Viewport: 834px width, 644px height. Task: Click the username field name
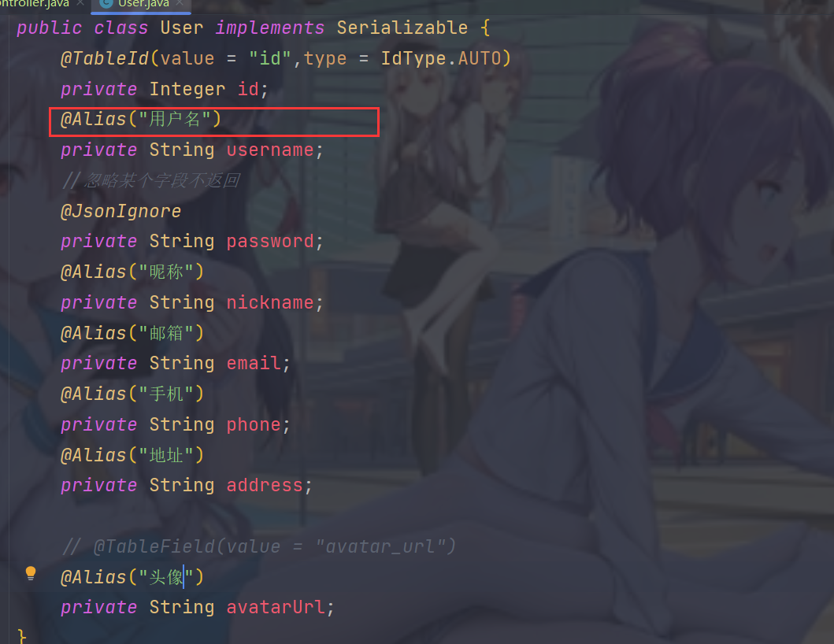point(269,150)
